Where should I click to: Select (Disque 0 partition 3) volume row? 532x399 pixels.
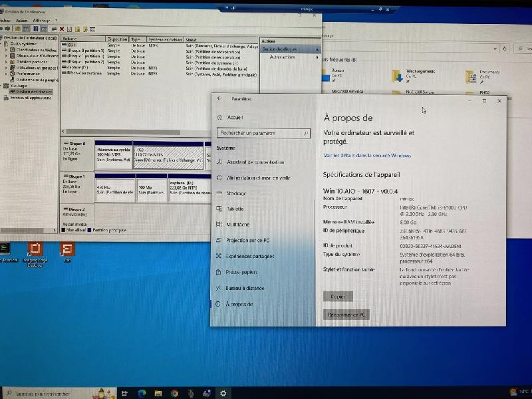click(x=160, y=51)
